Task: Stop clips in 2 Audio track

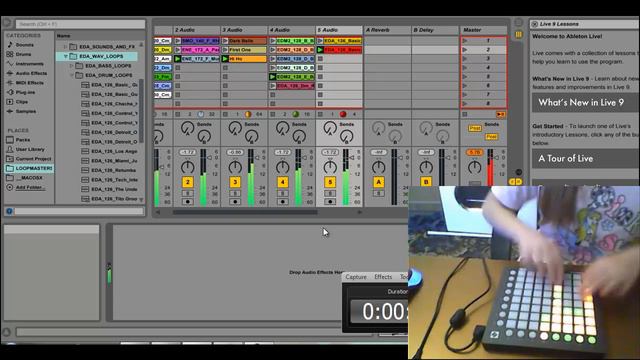Action: [178, 114]
